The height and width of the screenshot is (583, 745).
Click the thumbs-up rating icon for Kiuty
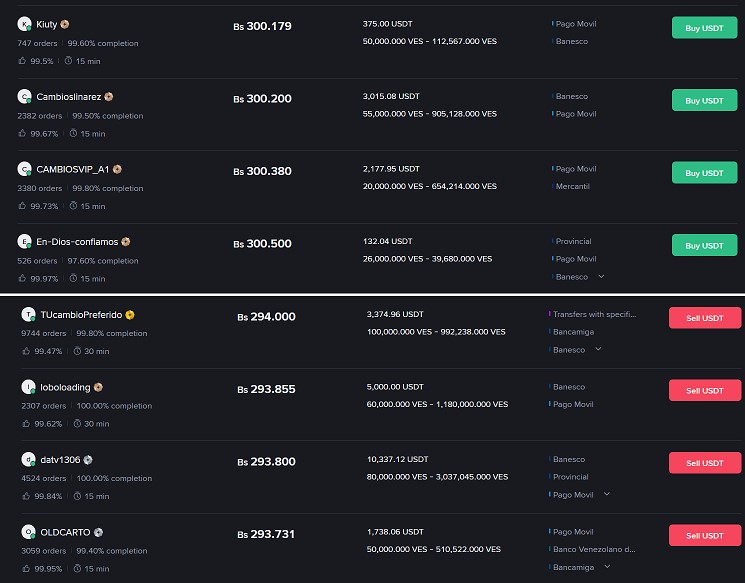22,61
